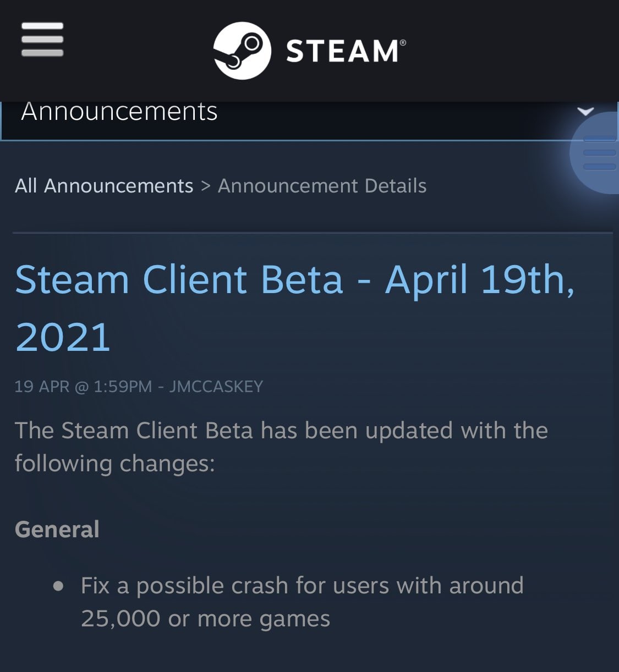Click the divider line above the title

[312, 233]
